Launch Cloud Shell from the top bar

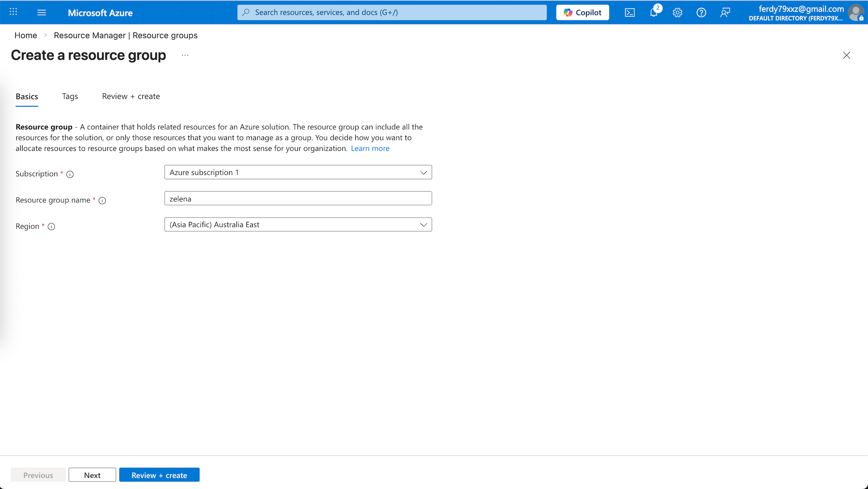630,13
